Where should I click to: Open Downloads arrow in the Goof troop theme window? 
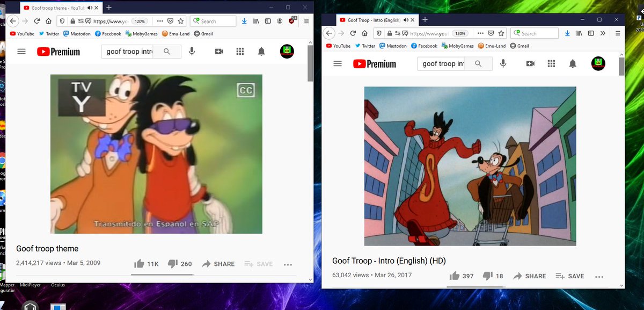(x=244, y=21)
